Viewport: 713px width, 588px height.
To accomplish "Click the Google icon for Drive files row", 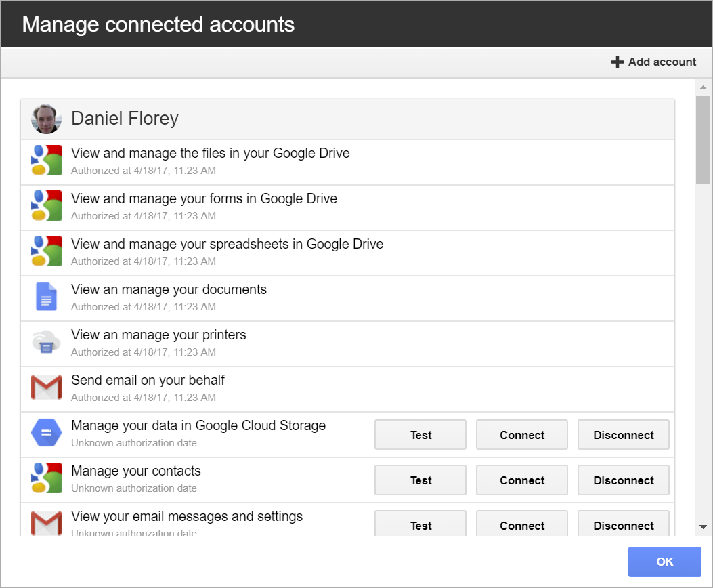I will point(46,160).
